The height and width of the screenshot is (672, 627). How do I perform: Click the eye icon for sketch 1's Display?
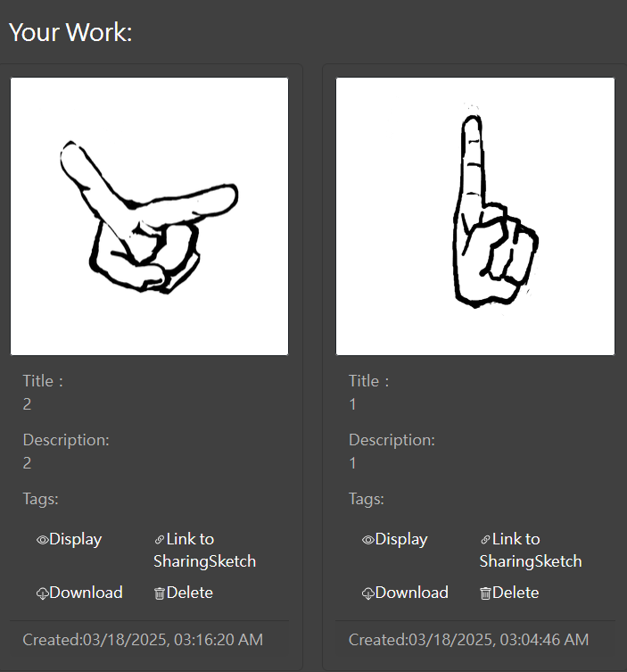[x=368, y=540]
